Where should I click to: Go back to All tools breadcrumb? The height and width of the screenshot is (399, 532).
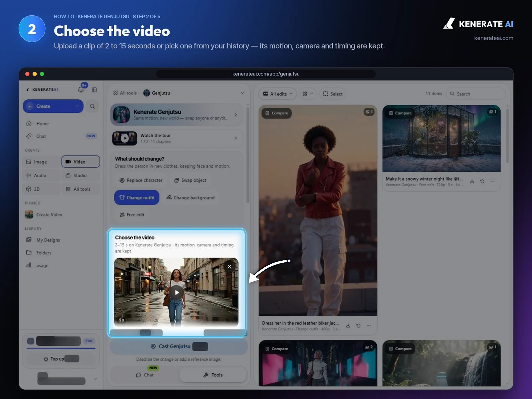[x=125, y=93]
